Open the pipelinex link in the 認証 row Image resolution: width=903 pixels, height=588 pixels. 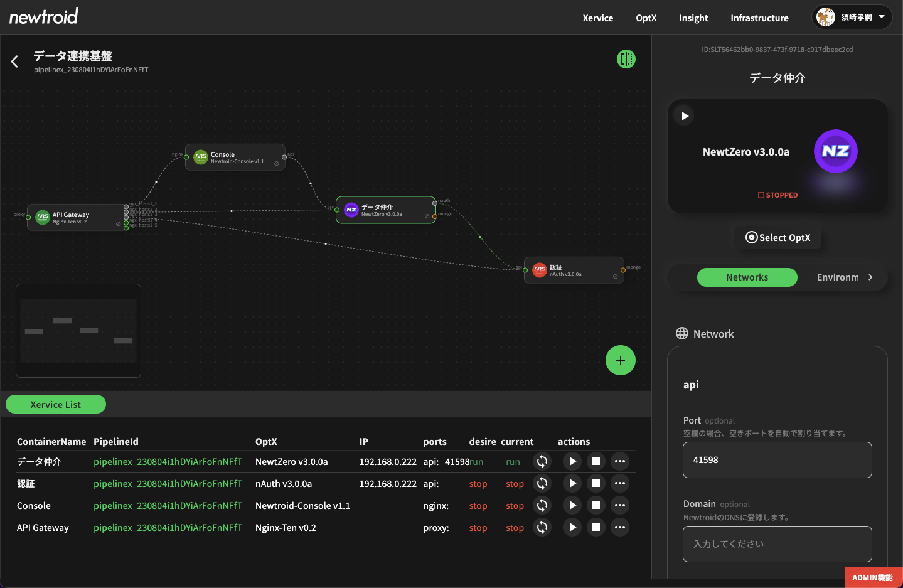point(168,484)
